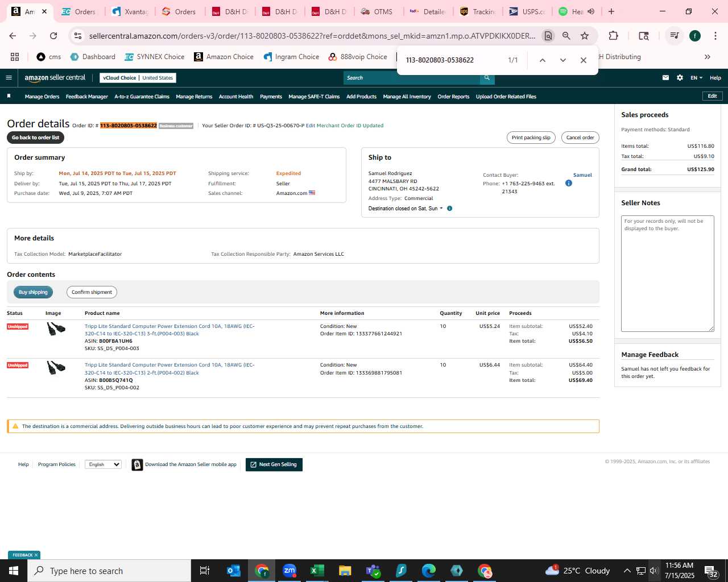Screen dimensions: 728x582
Task: Click the Seller Central search field
Action: click(412, 78)
